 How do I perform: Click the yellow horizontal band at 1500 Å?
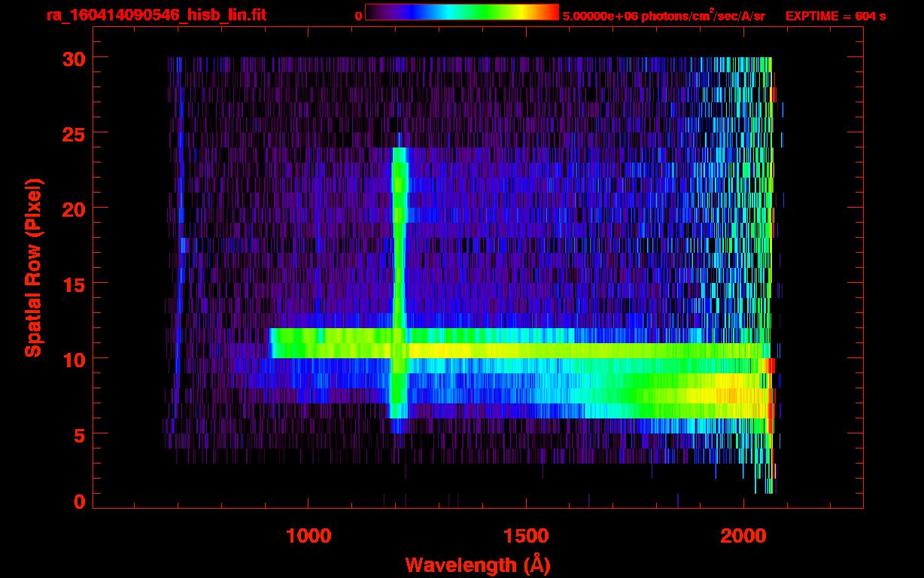point(525,351)
